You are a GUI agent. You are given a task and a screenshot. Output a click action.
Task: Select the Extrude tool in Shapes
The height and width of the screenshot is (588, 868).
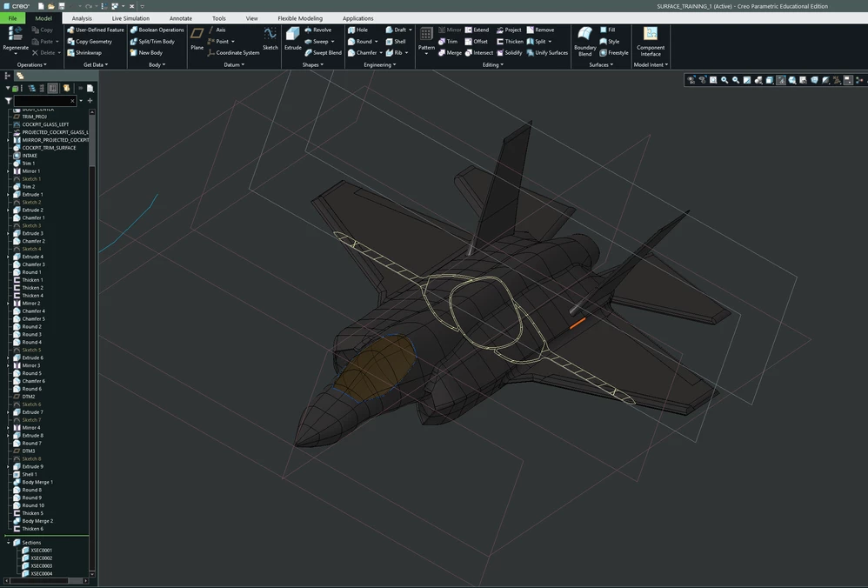[x=293, y=39]
